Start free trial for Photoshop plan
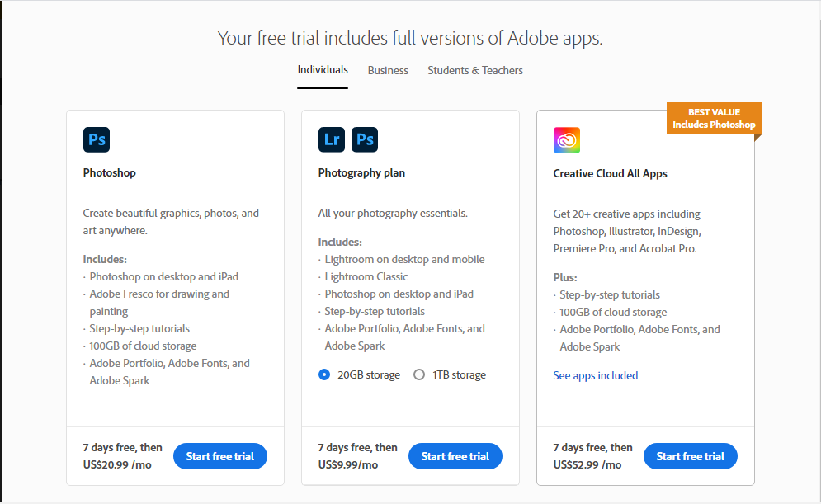This screenshot has width=821, height=504. (x=220, y=456)
